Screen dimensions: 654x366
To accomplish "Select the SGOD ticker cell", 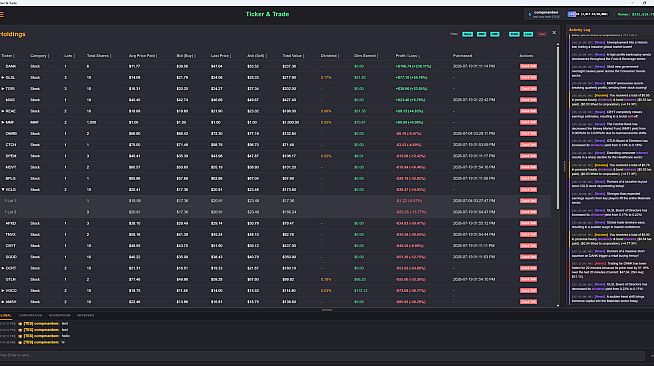I will 11,257.
